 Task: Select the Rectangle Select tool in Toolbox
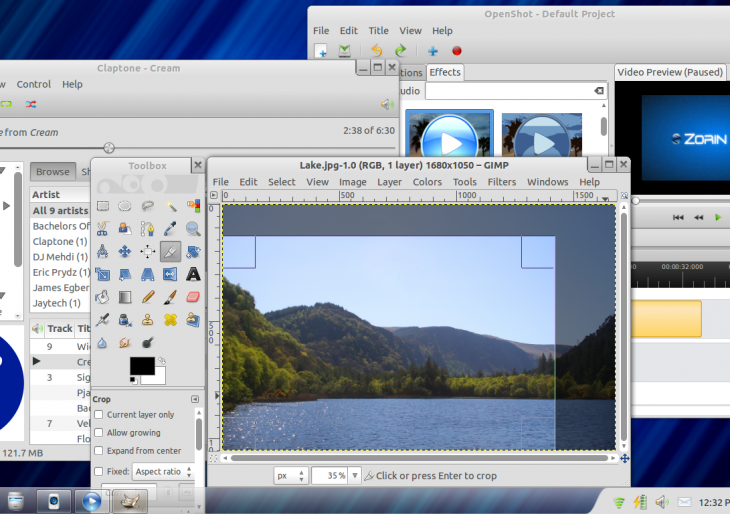[102, 206]
